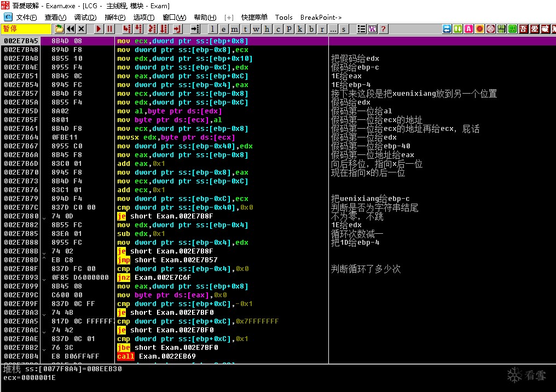Click the CPU window icon in menu bar
This screenshot has width=556, height=392.
(8, 17)
